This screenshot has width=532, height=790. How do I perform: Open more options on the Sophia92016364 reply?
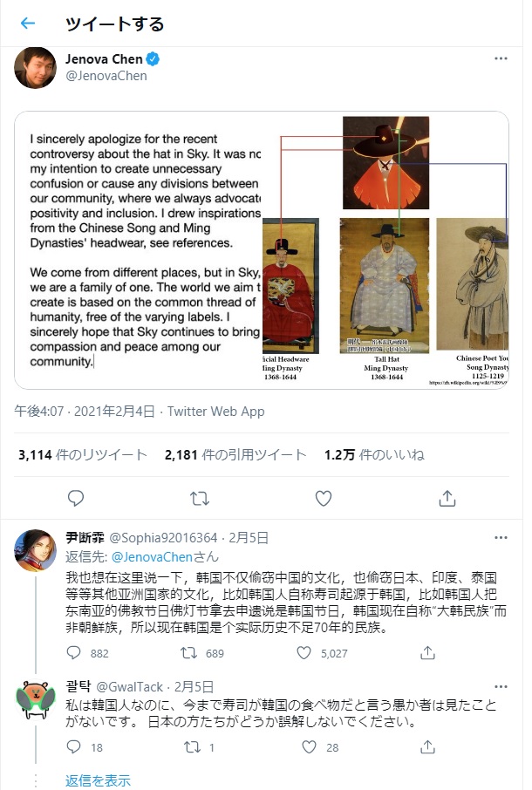coord(501,538)
